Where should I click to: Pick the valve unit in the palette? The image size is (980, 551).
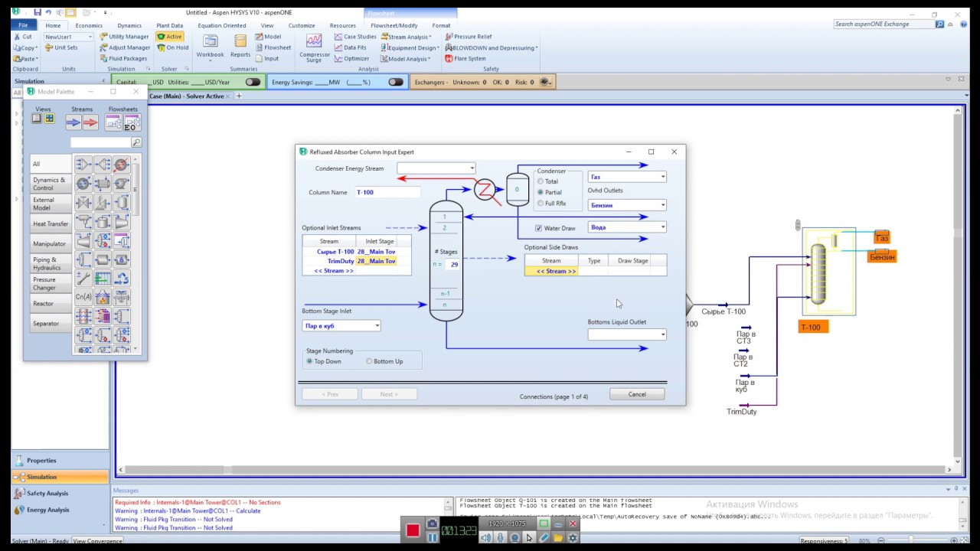(83, 202)
